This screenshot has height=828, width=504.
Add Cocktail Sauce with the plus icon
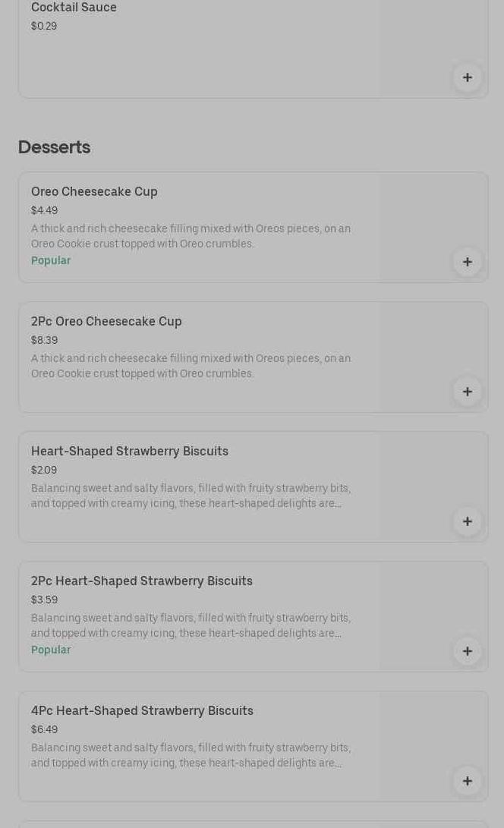(x=467, y=77)
